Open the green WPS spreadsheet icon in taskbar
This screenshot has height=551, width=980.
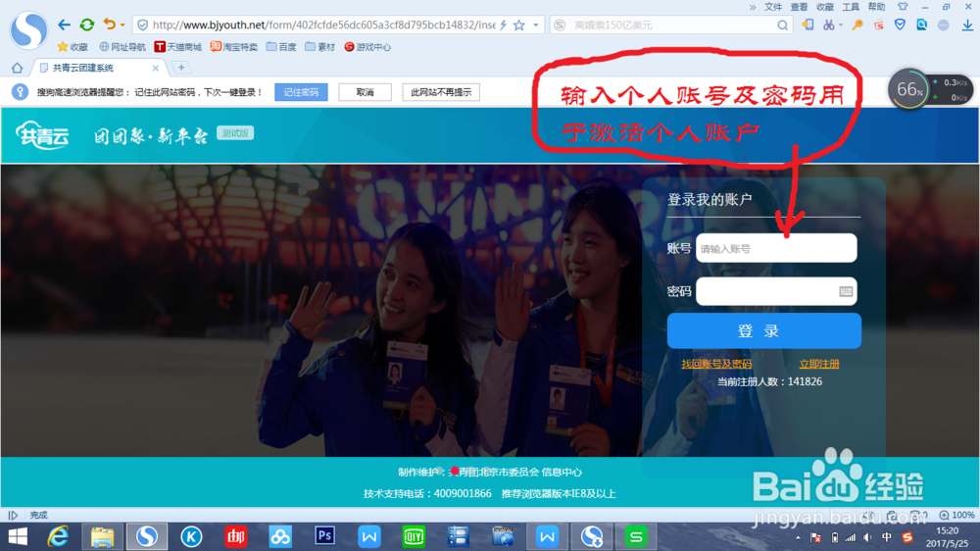click(636, 536)
